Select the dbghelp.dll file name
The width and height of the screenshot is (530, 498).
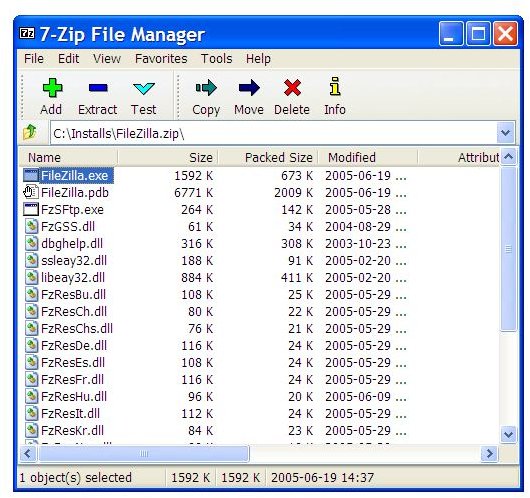click(x=72, y=244)
